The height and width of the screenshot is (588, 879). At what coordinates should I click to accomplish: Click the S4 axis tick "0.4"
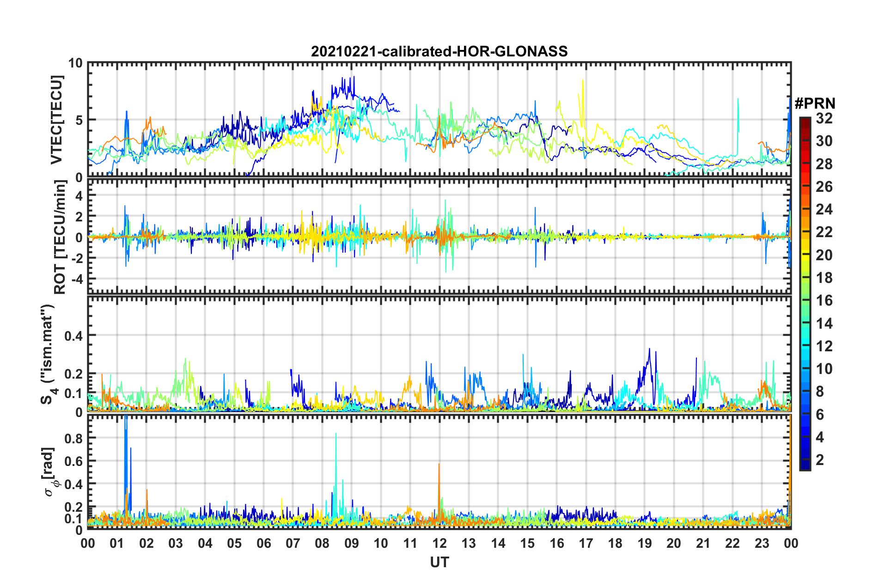(x=74, y=336)
